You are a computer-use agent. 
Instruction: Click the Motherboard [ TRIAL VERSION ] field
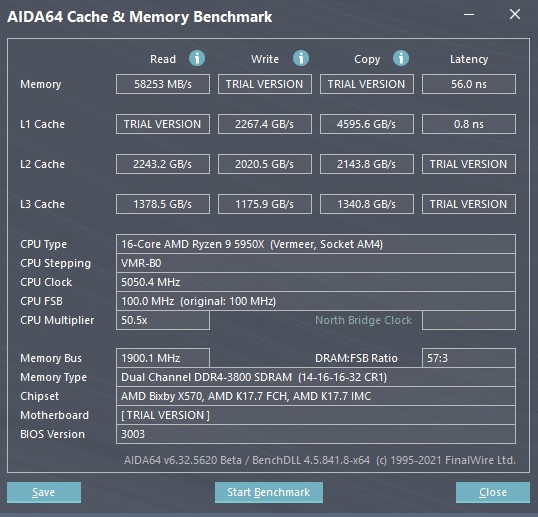tap(316, 415)
